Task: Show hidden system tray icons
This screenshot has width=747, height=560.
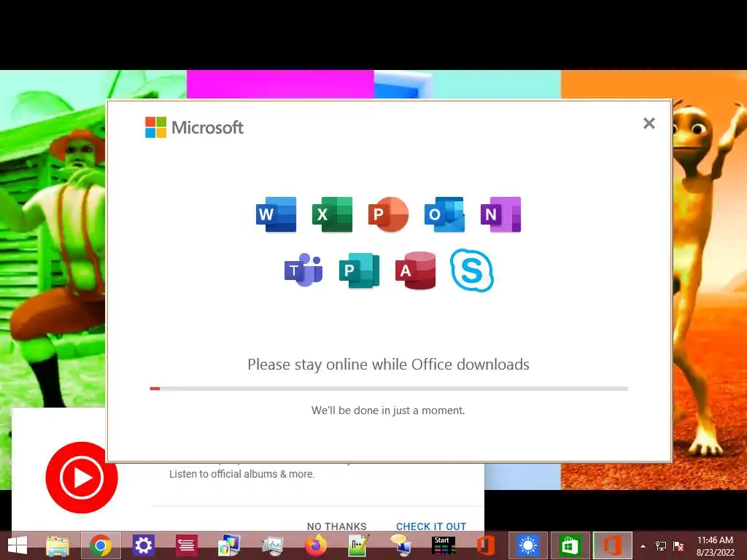Action: coord(643,546)
